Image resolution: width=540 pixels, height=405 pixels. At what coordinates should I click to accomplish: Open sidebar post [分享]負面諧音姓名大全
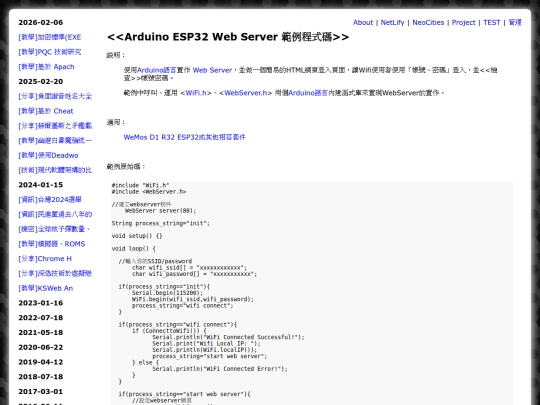[x=55, y=96]
